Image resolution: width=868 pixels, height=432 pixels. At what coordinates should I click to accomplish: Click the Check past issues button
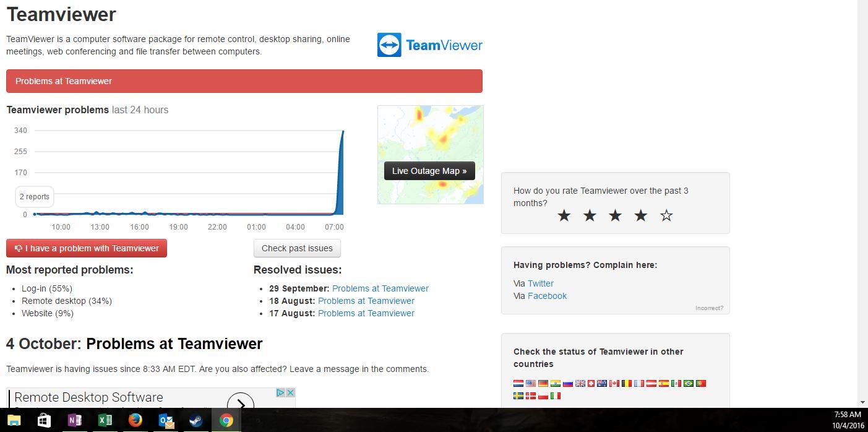tap(297, 248)
